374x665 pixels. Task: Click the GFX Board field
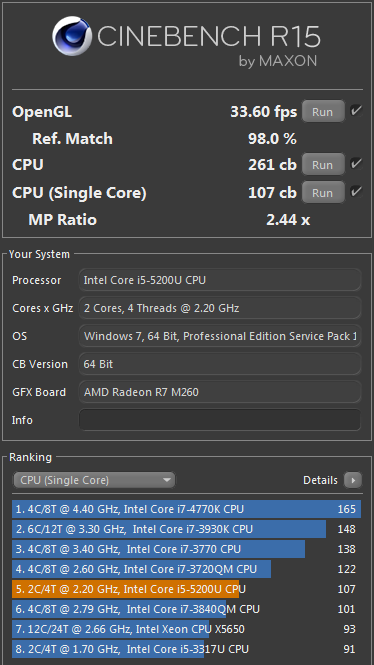tap(220, 392)
